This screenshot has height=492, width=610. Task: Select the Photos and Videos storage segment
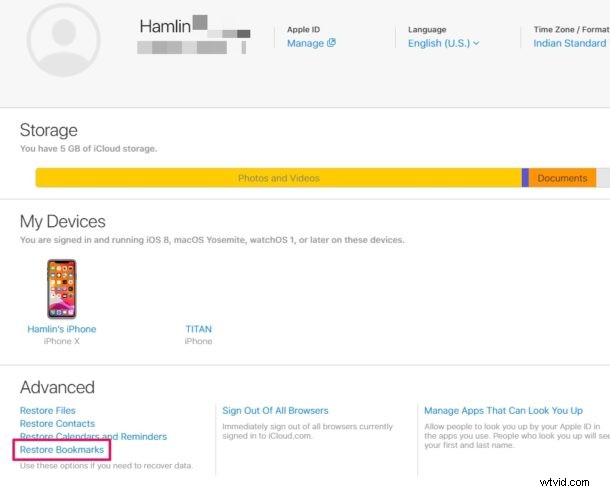click(x=279, y=178)
